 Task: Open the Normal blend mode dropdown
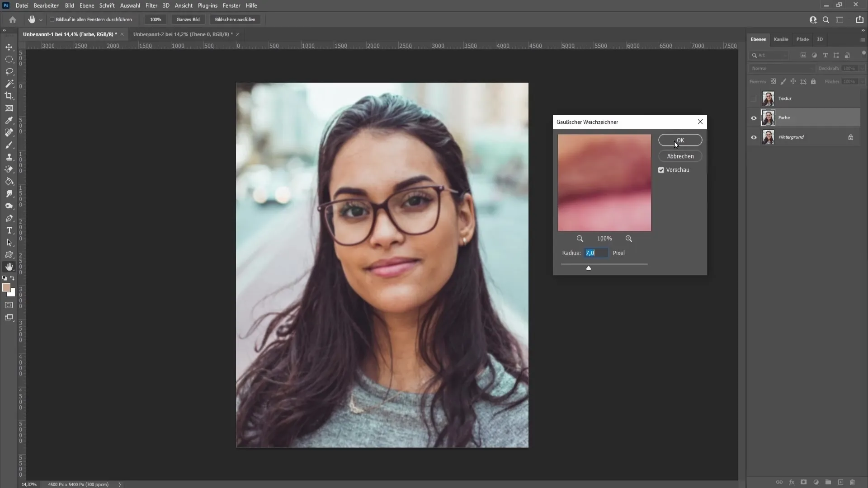pyautogui.click(x=782, y=68)
